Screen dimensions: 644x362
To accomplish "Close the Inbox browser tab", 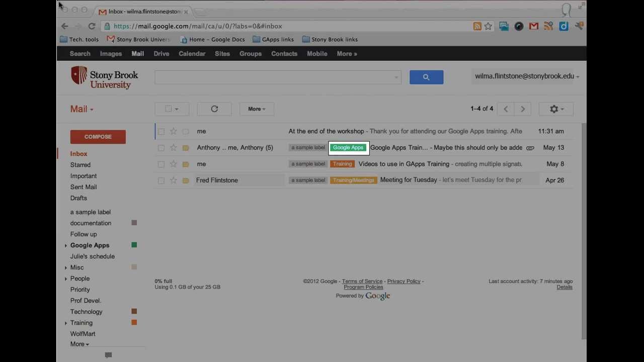I will pos(186,12).
